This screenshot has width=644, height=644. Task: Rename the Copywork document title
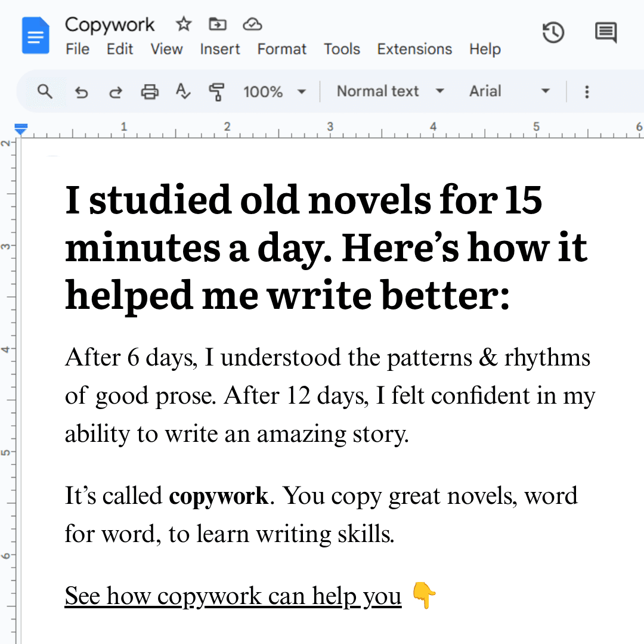click(110, 24)
